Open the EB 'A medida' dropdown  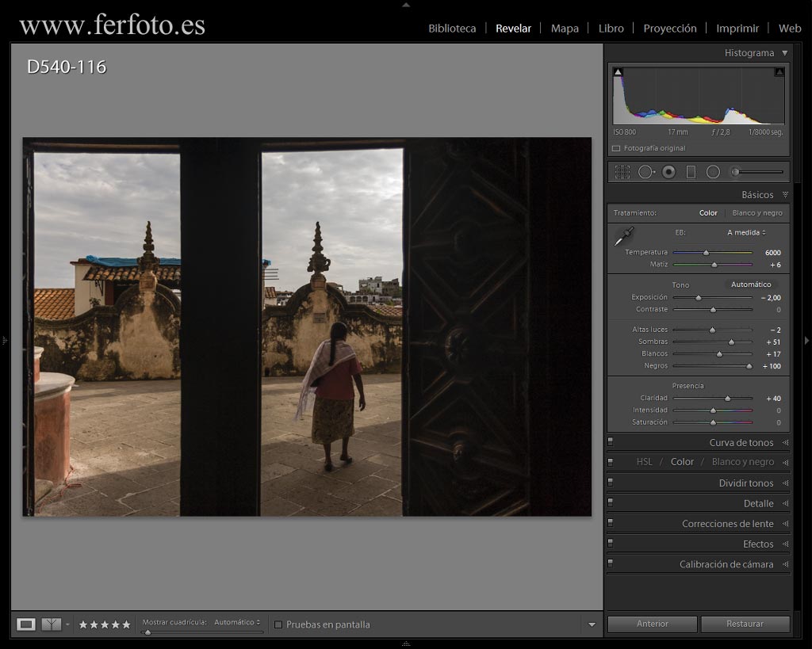click(x=746, y=232)
